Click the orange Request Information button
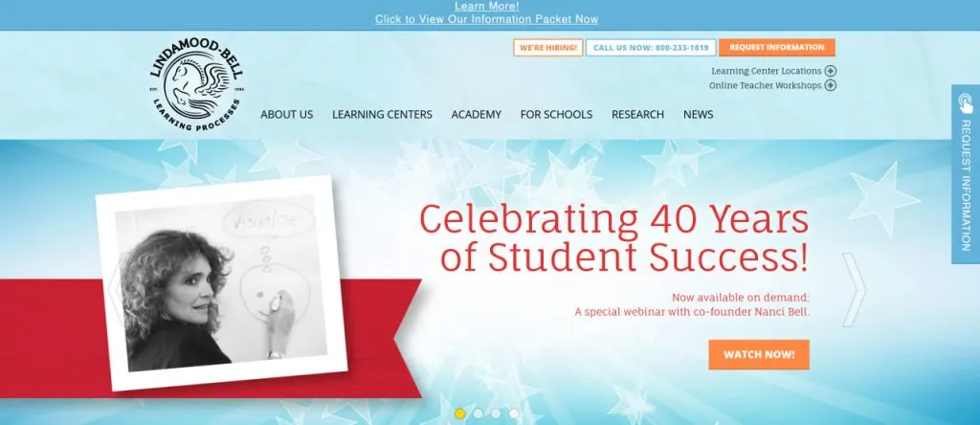This screenshot has height=425, width=980. point(777,48)
